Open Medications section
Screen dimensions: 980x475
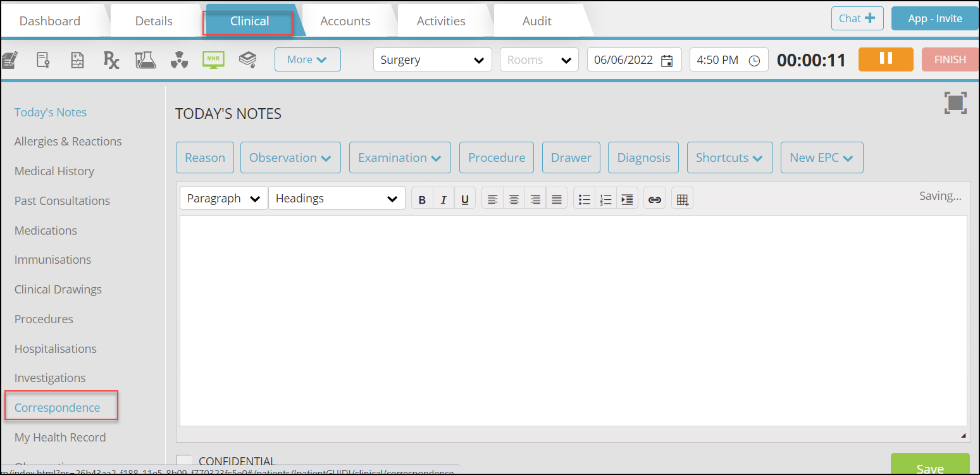46,230
